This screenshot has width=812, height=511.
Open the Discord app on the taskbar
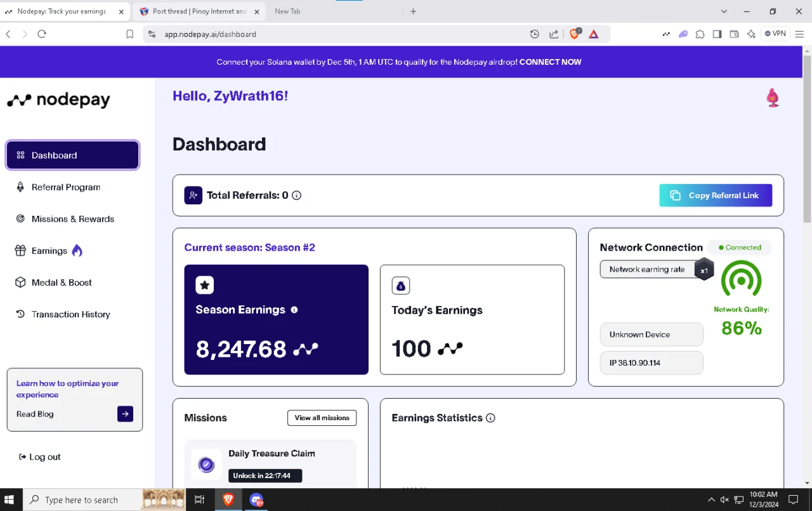coord(256,500)
